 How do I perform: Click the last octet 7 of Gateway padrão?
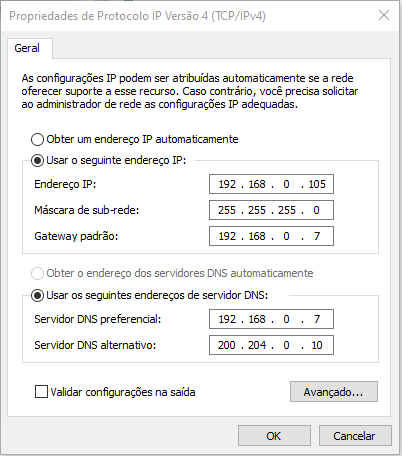[317, 236]
